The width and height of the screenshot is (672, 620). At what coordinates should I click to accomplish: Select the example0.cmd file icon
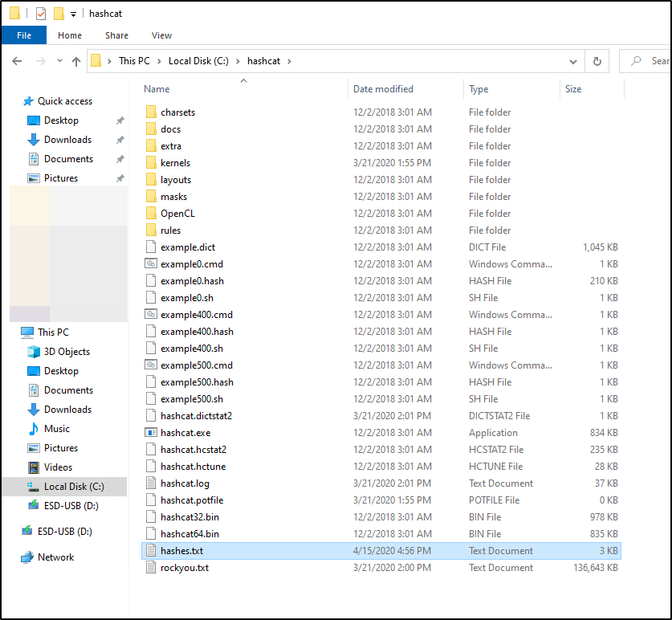pyautogui.click(x=150, y=264)
